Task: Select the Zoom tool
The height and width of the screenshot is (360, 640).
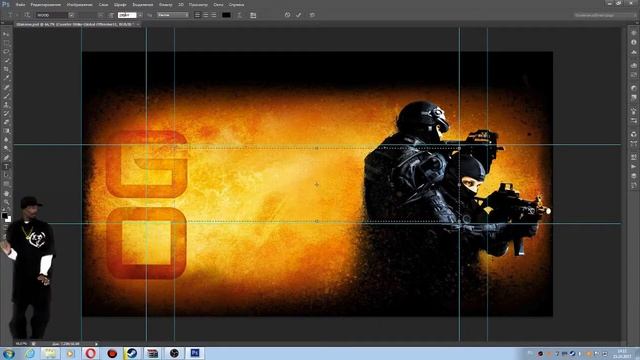Action: [7, 202]
